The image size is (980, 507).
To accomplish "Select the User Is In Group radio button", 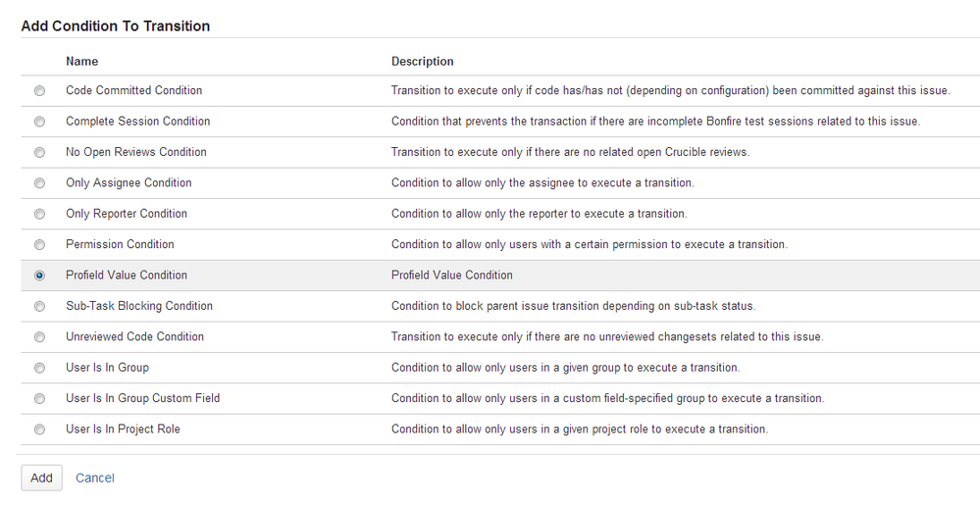I will (39, 369).
